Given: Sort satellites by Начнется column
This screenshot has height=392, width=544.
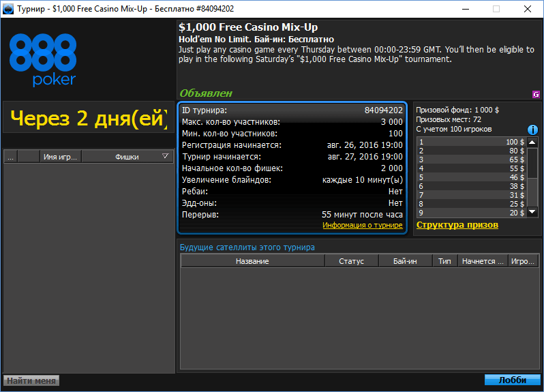Looking at the screenshot, I should (x=483, y=261).
